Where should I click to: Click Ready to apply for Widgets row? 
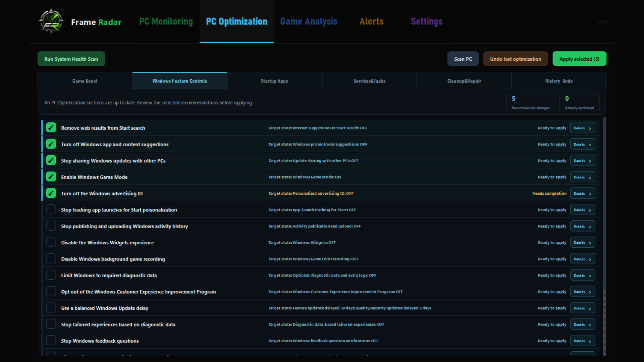coord(552,243)
